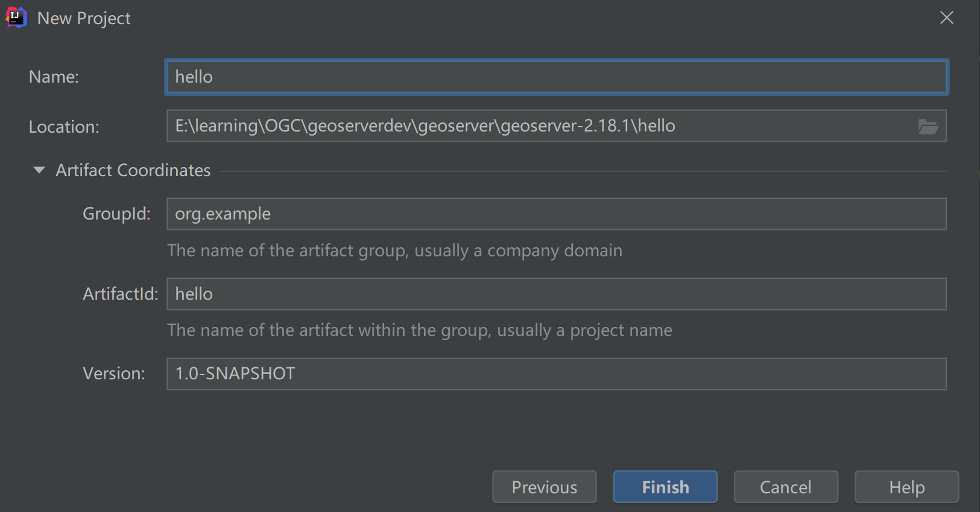Click the Location label
The width and height of the screenshot is (980, 512).
click(64, 127)
